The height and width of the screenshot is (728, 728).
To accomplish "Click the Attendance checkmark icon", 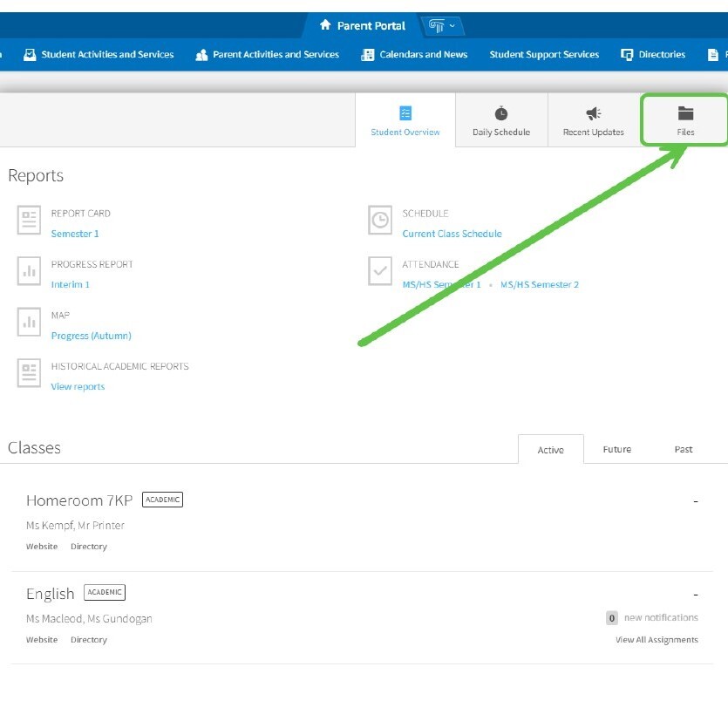I will pyautogui.click(x=380, y=271).
